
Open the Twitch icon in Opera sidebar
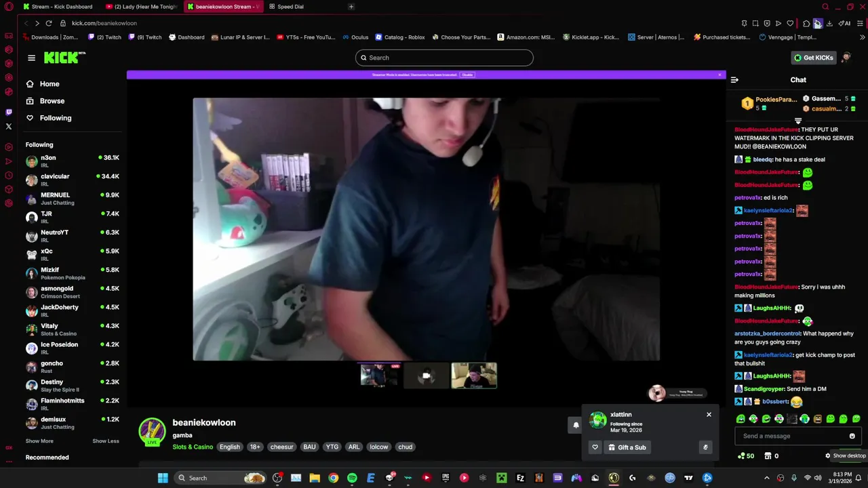click(x=9, y=112)
